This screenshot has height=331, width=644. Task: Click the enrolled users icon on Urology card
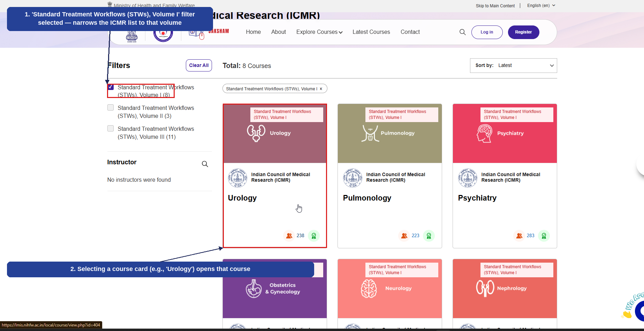[x=289, y=236]
